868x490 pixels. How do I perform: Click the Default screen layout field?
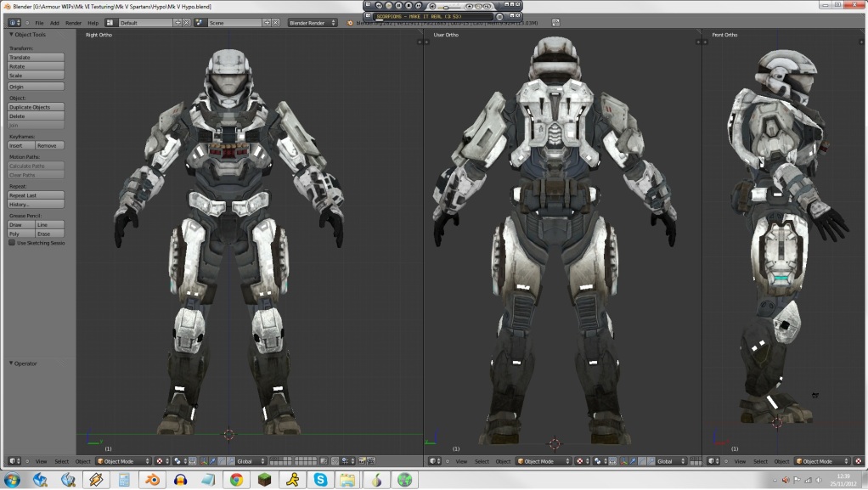coord(145,23)
